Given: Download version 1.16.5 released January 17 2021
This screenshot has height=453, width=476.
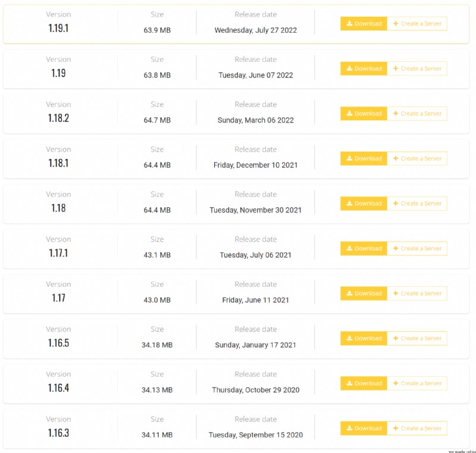Looking at the screenshot, I should pos(364,338).
